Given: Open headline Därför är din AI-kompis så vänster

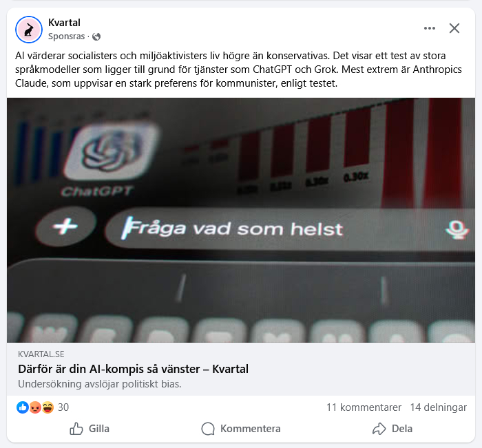Looking at the screenshot, I should [x=133, y=369].
